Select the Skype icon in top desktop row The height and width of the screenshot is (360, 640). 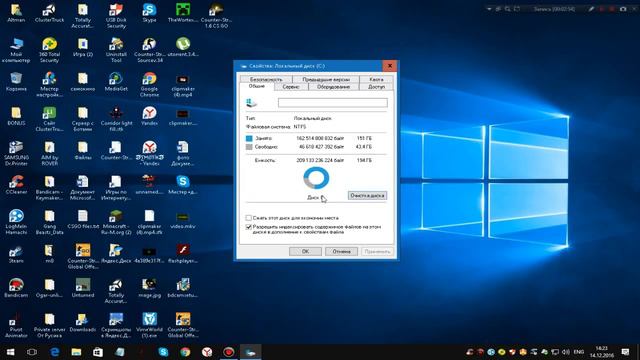(149, 13)
